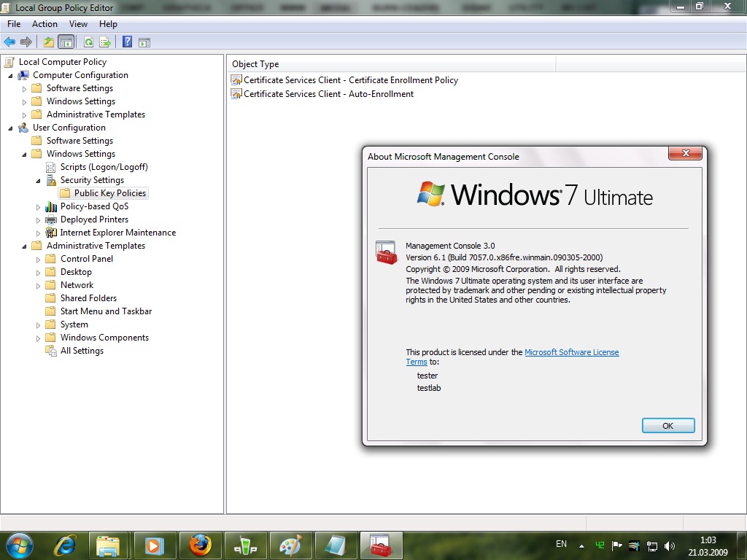Expand the Desktop folder
The height and width of the screenshot is (560, 747).
[38, 273]
